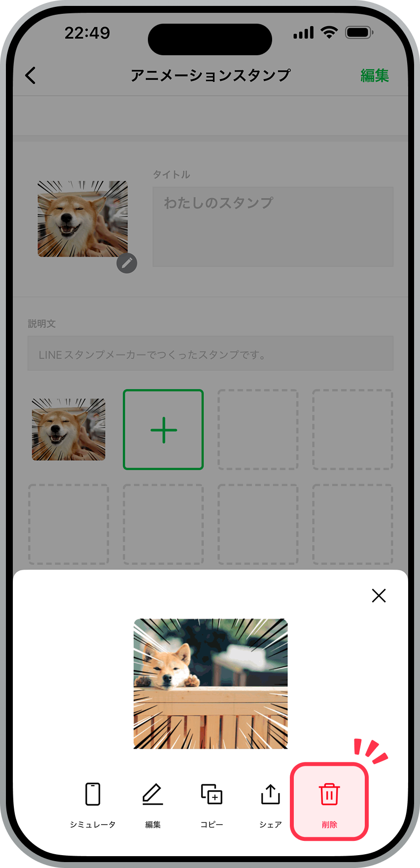Tap the Shiba preview image in bottom sheet
The image size is (420, 868).
pos(210,684)
